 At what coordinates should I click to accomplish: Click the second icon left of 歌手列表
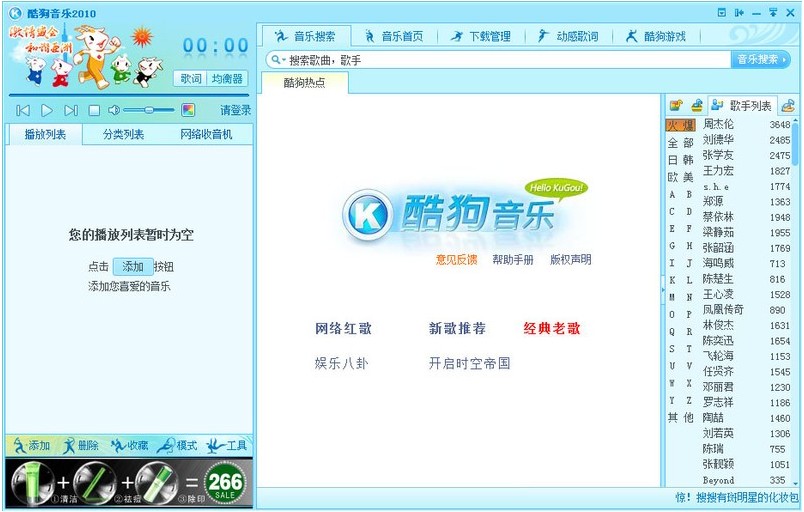pyautogui.click(x=697, y=106)
